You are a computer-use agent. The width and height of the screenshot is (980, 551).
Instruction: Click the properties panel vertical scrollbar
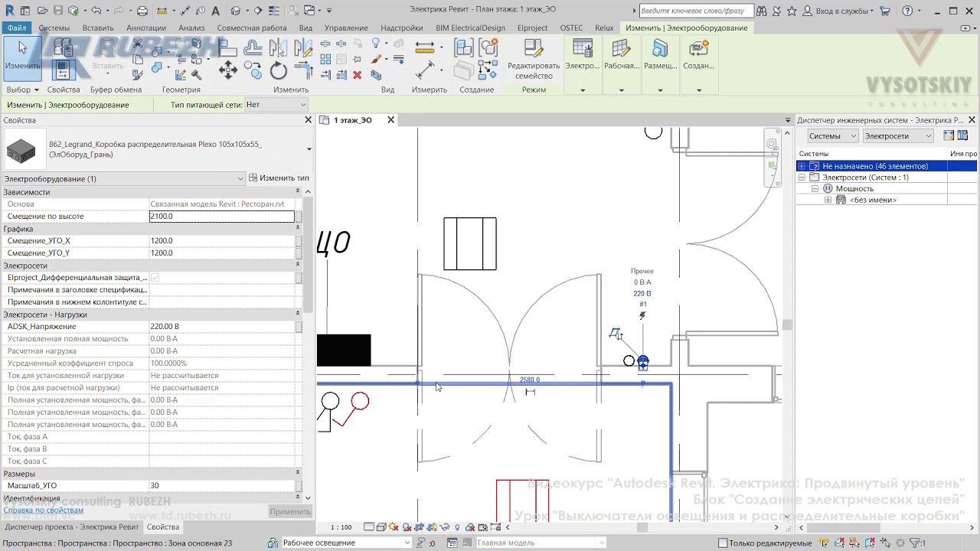(x=309, y=254)
